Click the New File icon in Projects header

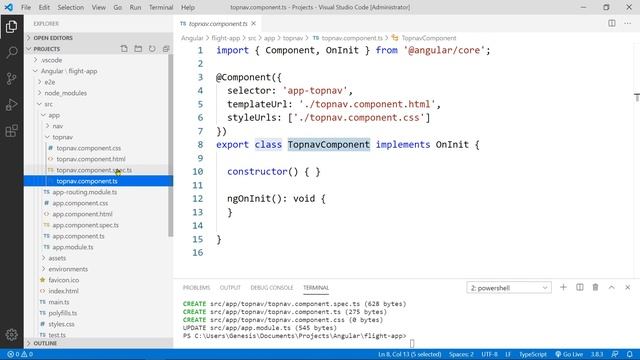pyautogui.click(x=124, y=49)
